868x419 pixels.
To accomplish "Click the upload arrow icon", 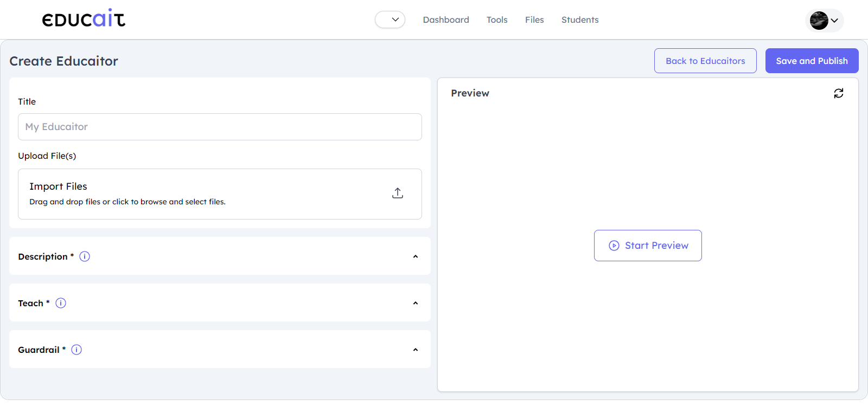I will point(398,194).
